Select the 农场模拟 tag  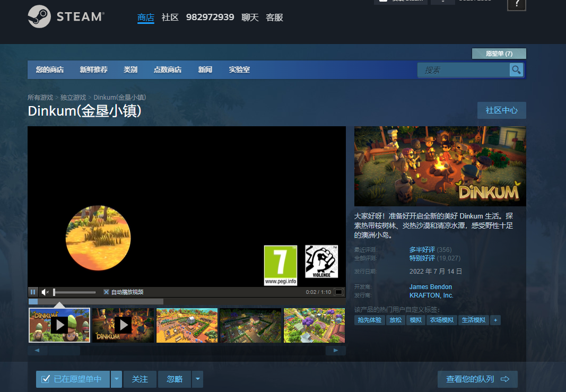tap(442, 320)
